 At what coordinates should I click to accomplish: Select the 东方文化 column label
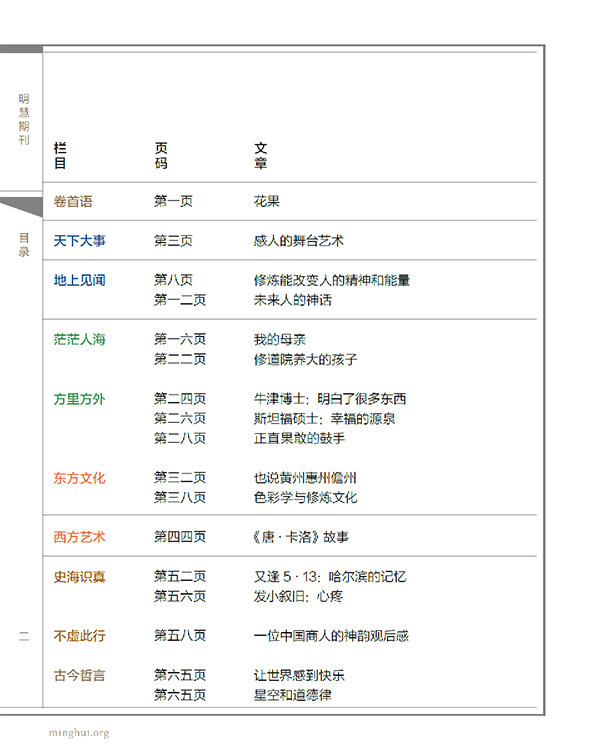click(x=79, y=478)
